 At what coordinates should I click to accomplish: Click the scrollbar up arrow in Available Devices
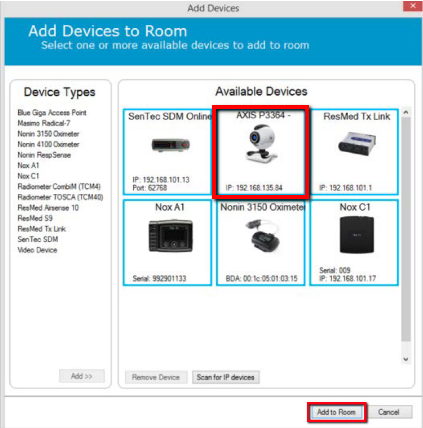pos(406,112)
